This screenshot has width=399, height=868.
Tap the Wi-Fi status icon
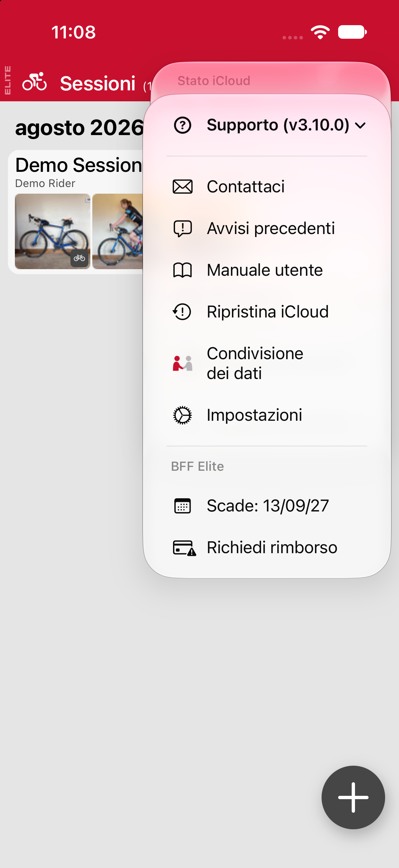click(x=320, y=32)
